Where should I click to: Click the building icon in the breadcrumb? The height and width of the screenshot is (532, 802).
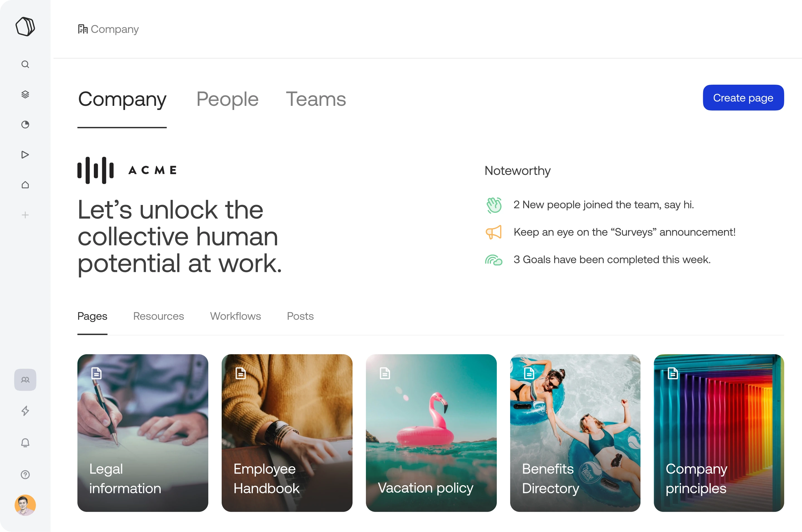click(83, 29)
